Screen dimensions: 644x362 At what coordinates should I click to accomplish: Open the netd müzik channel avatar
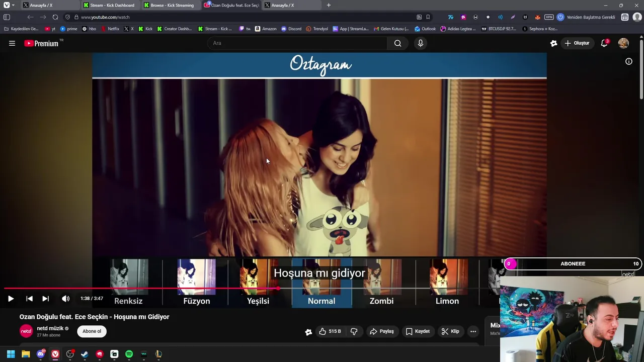click(26, 331)
